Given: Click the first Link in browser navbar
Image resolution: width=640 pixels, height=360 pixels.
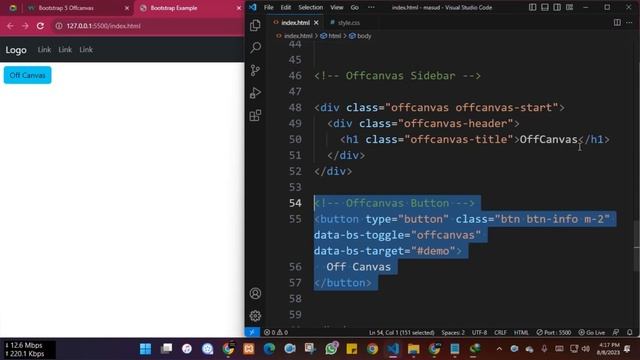Looking at the screenshot, I should point(44,50).
